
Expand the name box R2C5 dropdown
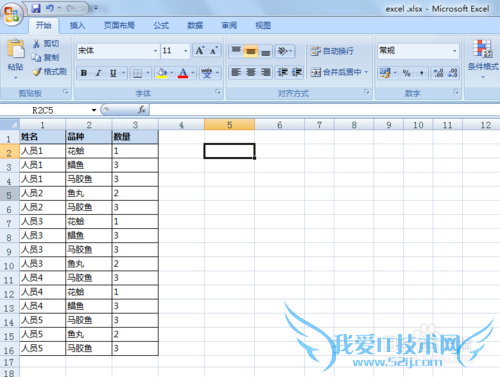coord(94,110)
